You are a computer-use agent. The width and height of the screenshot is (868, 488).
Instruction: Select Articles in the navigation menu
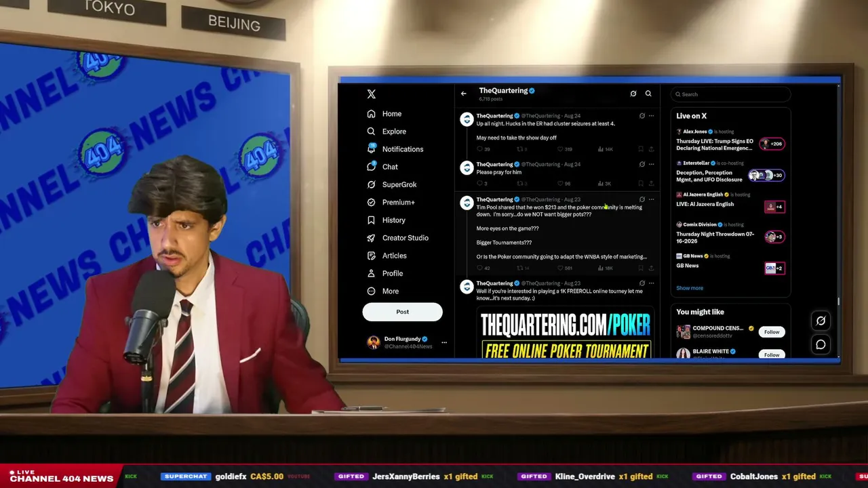point(395,256)
